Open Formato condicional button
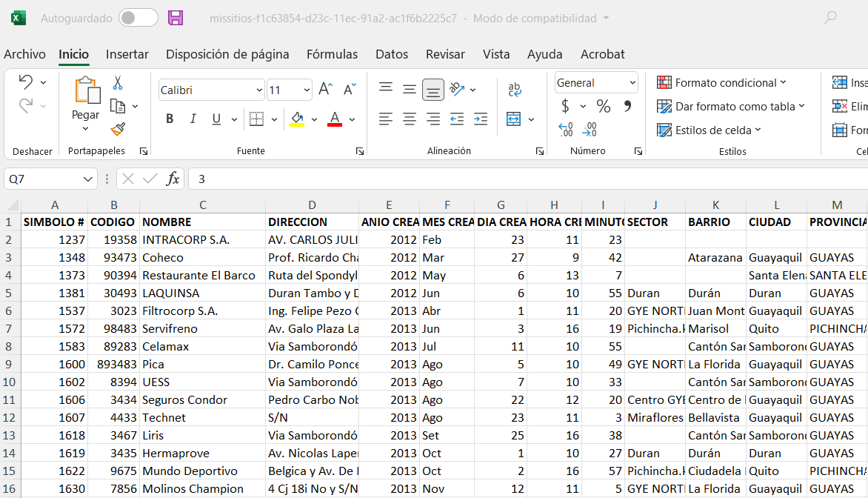The width and height of the screenshot is (868, 498). pyautogui.click(x=721, y=82)
